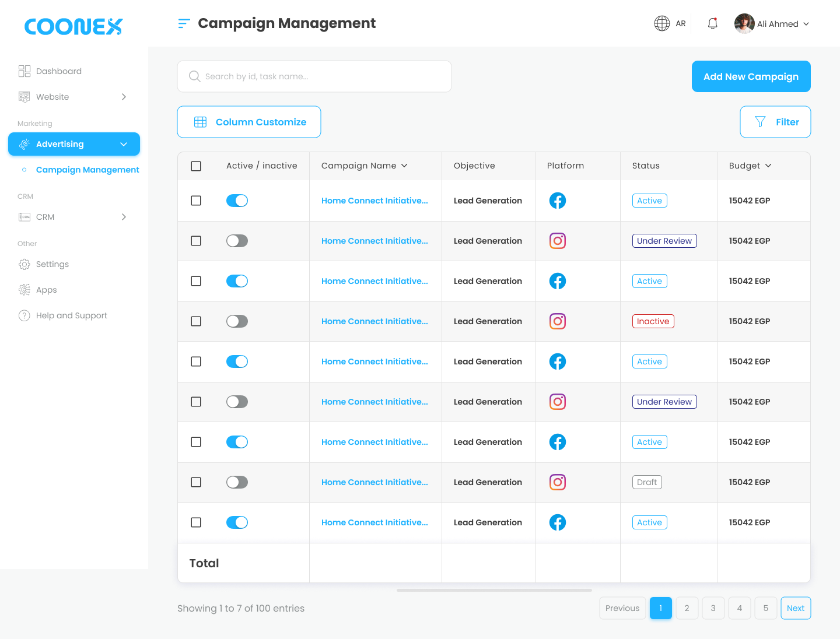The height and width of the screenshot is (639, 840).
Task: Disable the first campaign's active toggle
Action: pos(237,201)
